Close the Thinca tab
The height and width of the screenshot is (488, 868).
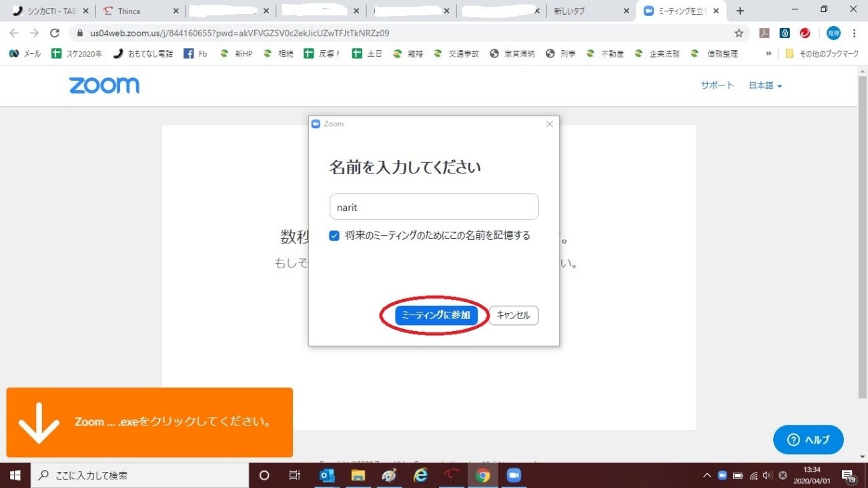pyautogui.click(x=175, y=11)
